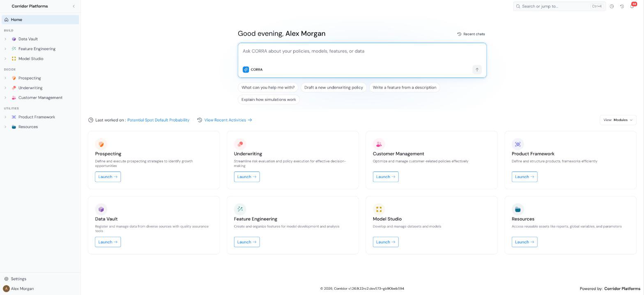Click the Customer Management icon in sidebar
The image size is (644, 295).
click(x=14, y=98)
